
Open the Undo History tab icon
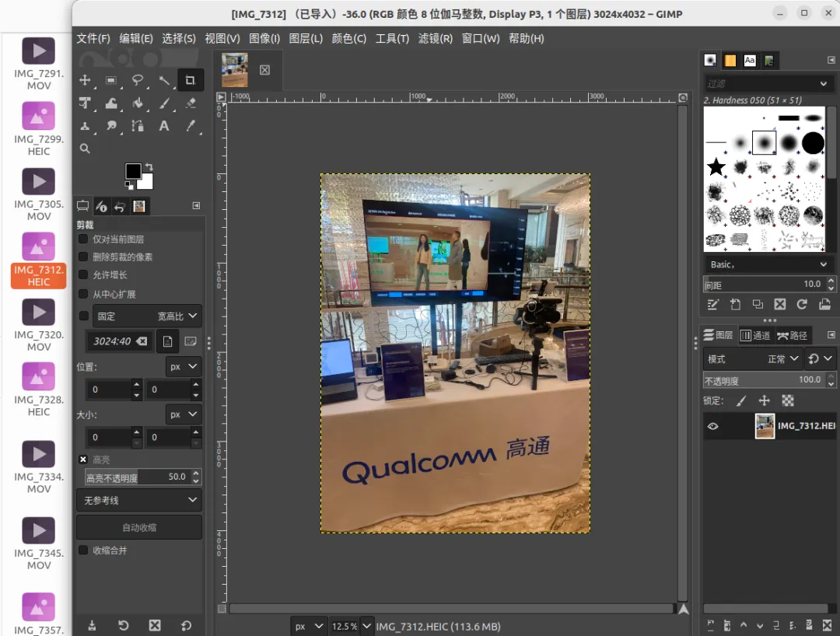tap(120, 207)
